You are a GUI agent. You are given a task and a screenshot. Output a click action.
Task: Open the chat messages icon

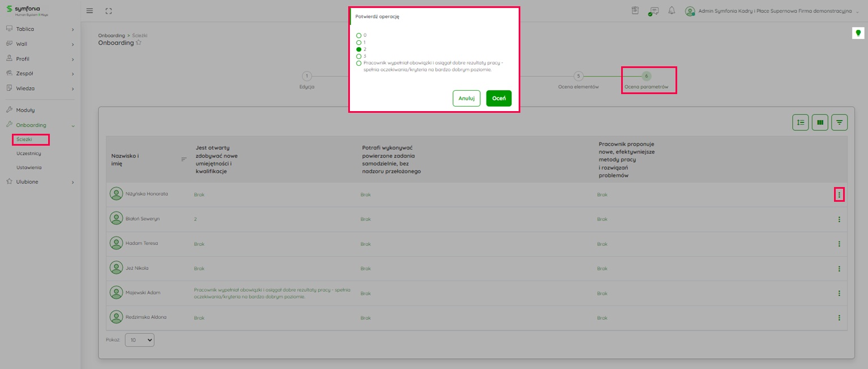click(654, 11)
